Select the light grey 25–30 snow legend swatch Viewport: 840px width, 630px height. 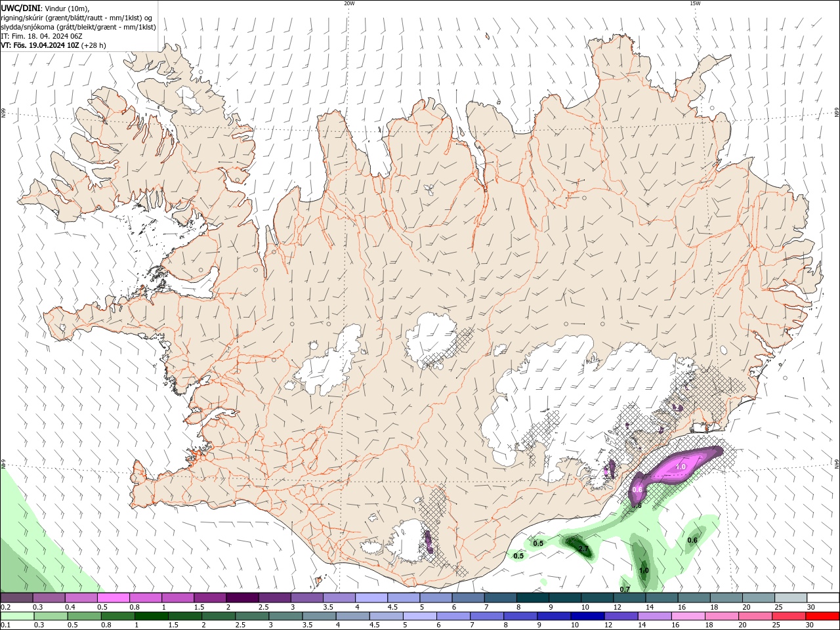pos(790,598)
